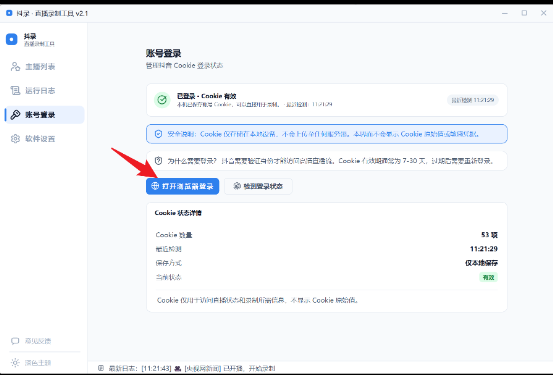Viewport: 553px width, 375px height.
Task: Select the 账号登录 sidebar item
Action: pyautogui.click(x=44, y=115)
